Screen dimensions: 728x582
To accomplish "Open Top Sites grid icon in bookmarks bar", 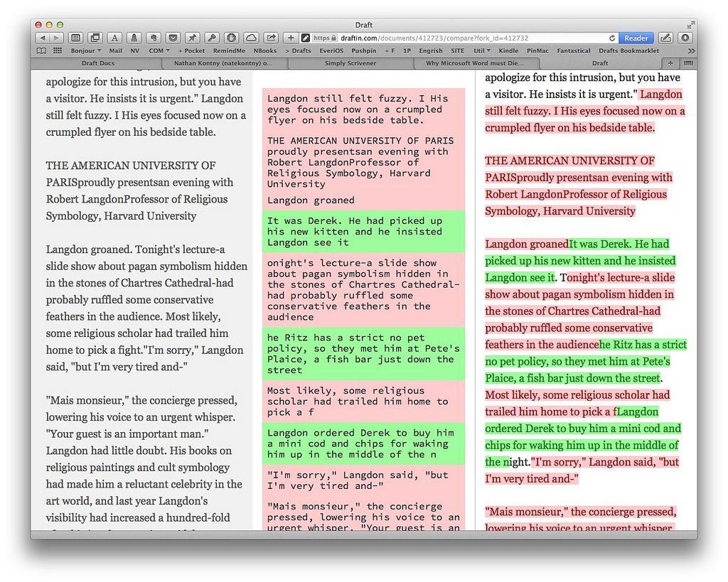I will tap(57, 51).
